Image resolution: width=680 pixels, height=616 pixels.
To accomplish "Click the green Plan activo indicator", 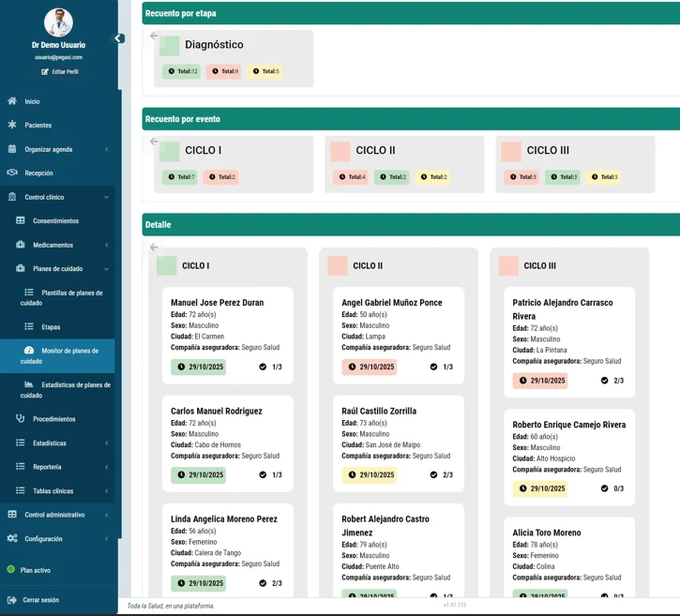I will pyautogui.click(x=11, y=570).
